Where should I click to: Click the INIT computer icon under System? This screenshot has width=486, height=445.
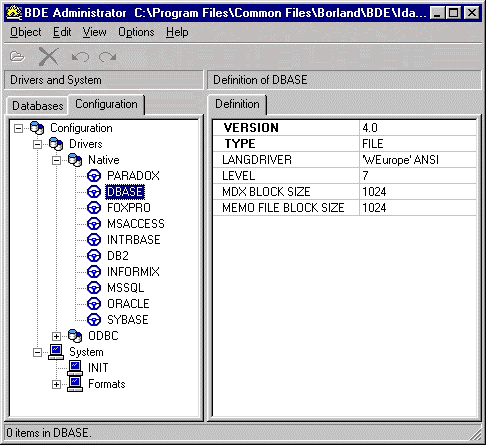coord(75,368)
